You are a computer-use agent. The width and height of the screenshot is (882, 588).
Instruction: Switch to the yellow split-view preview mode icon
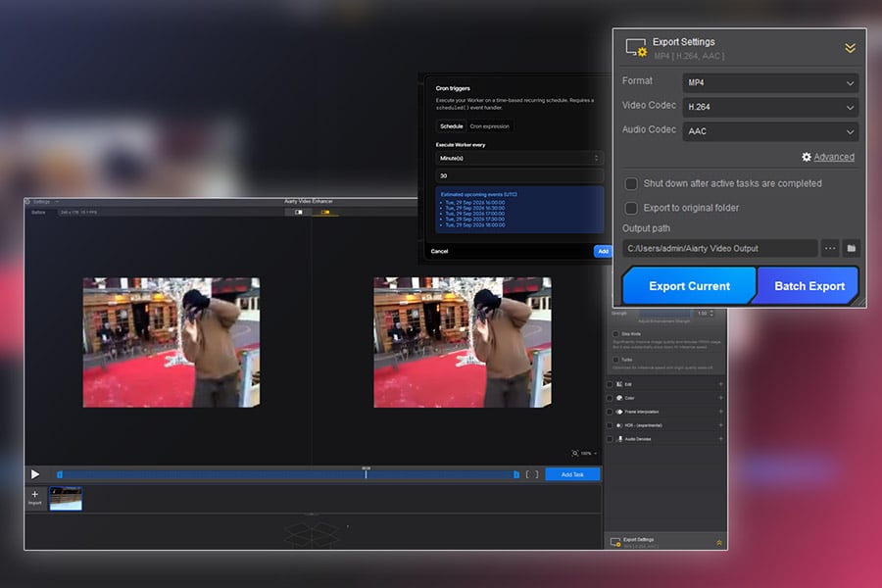pos(325,212)
